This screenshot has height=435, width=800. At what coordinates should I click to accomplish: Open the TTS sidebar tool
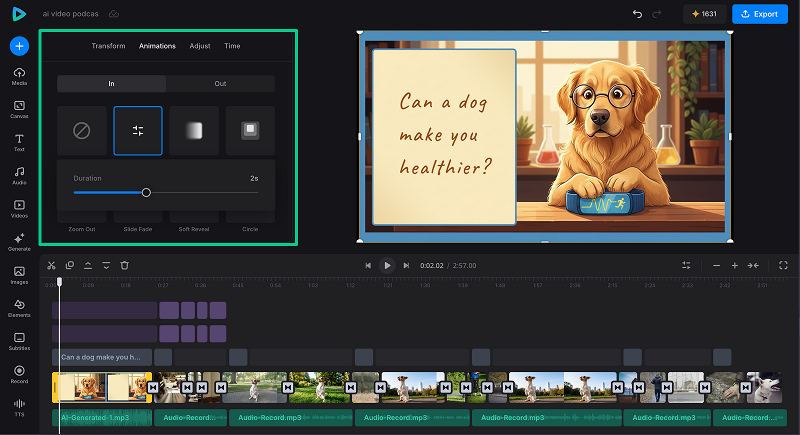click(x=19, y=407)
